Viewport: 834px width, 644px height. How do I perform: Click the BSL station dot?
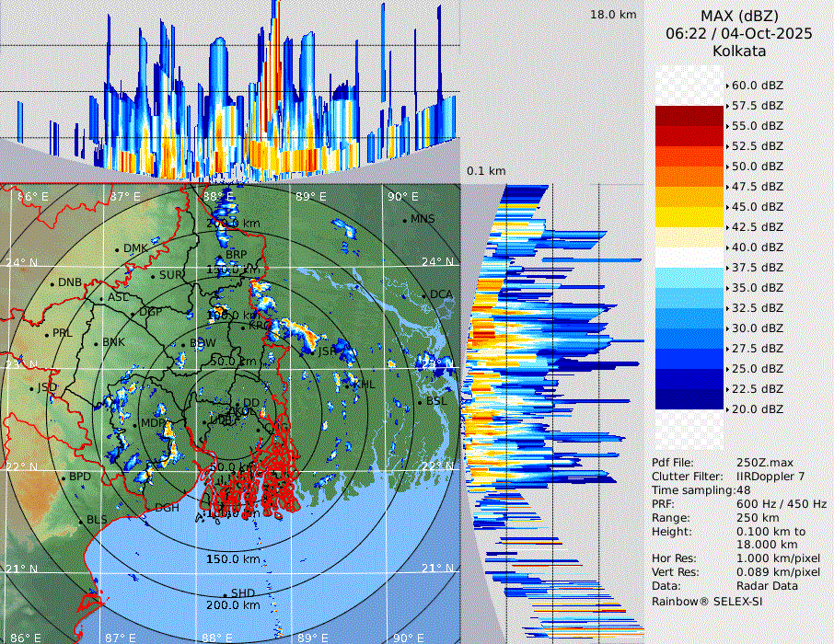[x=419, y=403]
